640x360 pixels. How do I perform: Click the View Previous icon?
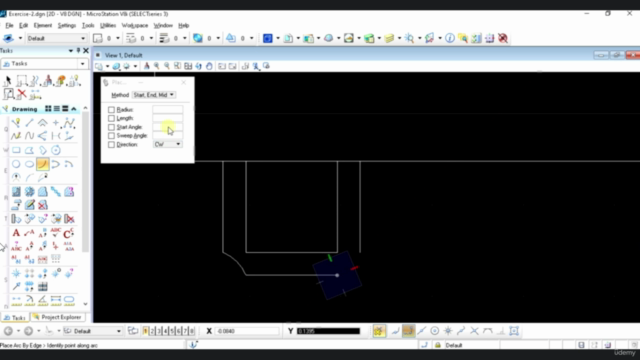coord(222,66)
